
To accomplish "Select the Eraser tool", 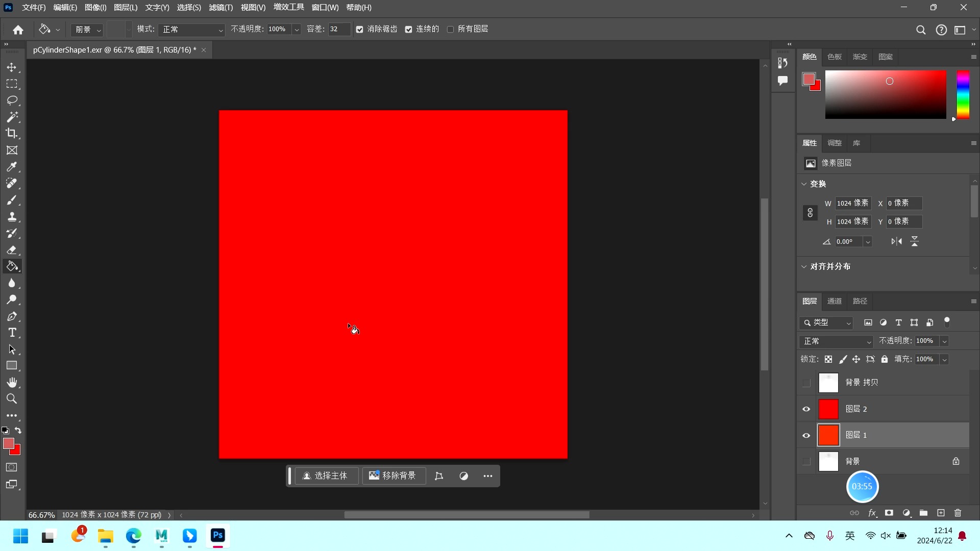I will click(12, 249).
